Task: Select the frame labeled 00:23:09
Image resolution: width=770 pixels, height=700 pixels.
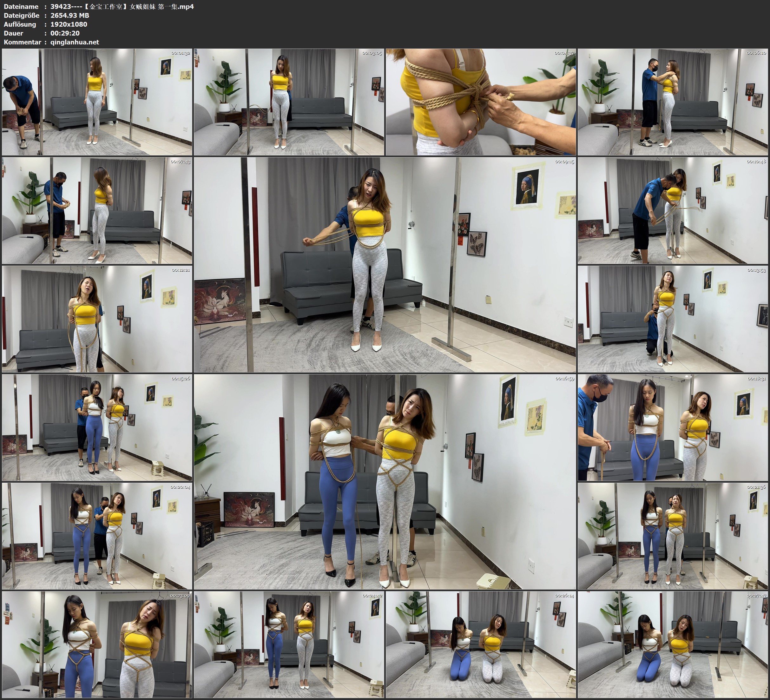Action: point(97,644)
